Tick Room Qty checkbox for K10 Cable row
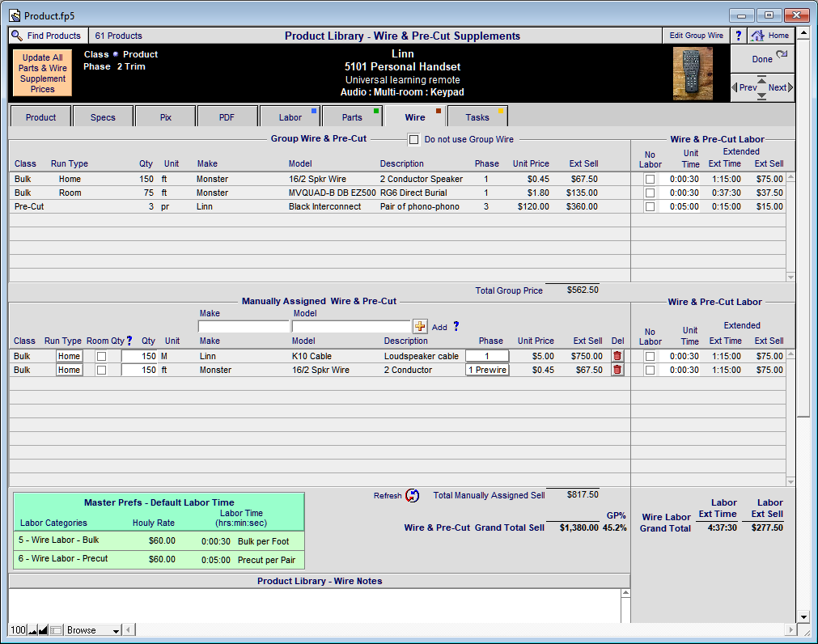The image size is (818, 644). 101,356
